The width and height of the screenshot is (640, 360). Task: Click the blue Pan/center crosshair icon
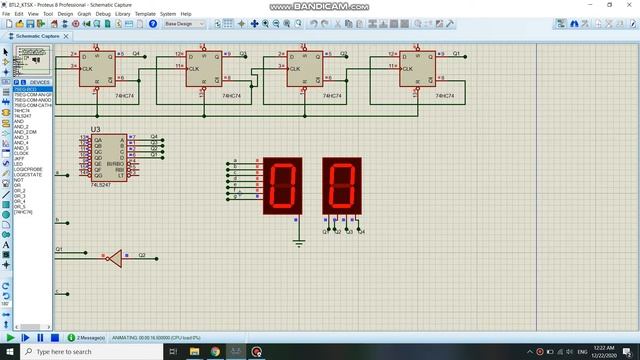pyautogui.click(x=254, y=24)
